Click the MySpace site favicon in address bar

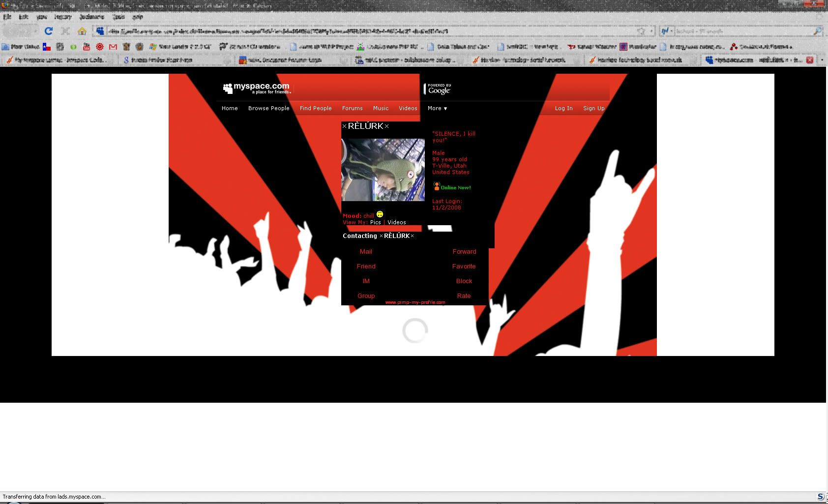[x=100, y=31]
